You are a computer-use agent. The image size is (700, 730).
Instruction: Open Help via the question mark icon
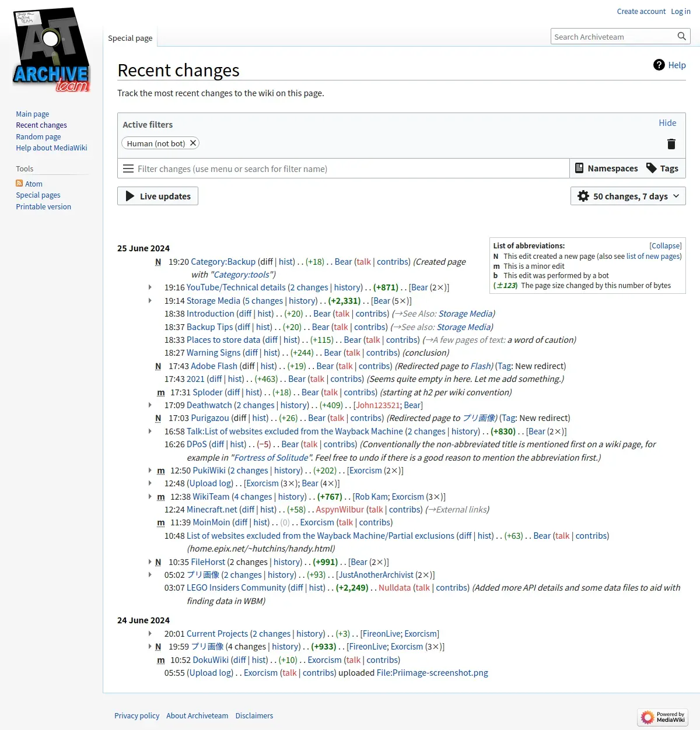(x=659, y=65)
